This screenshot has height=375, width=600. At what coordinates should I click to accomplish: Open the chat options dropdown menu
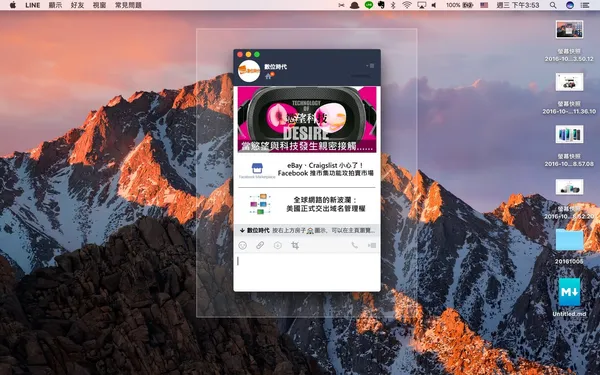coord(370,66)
